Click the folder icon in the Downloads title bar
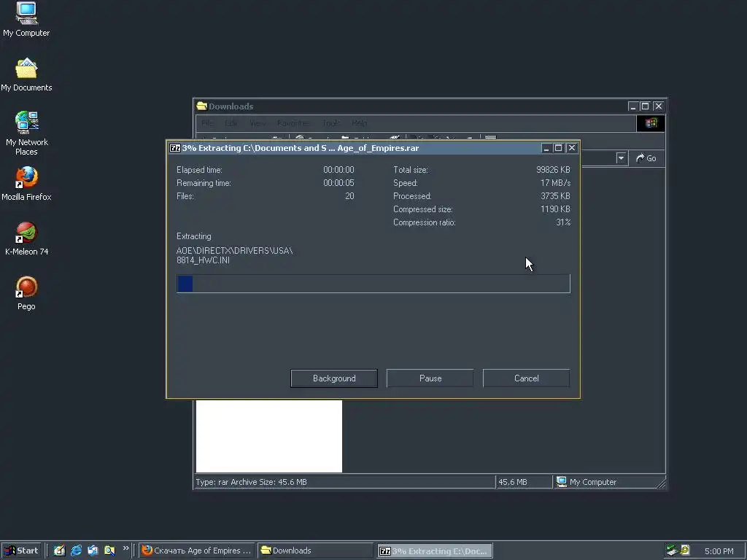Screen dimensions: 747x560 pos(201,106)
